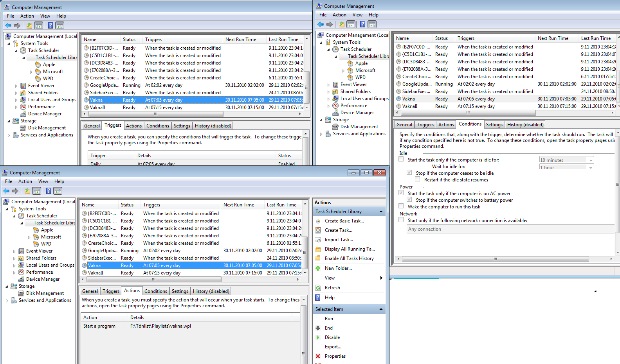Collapse the 'Selected Item' section in Actions pane
The image size is (620, 364).
tap(381, 309)
